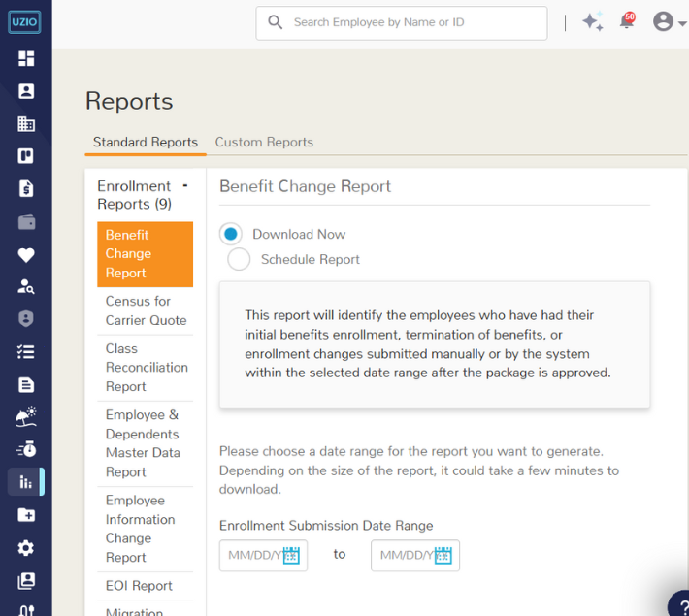
Task: Open the bar chart reports icon
Action: 26,482
